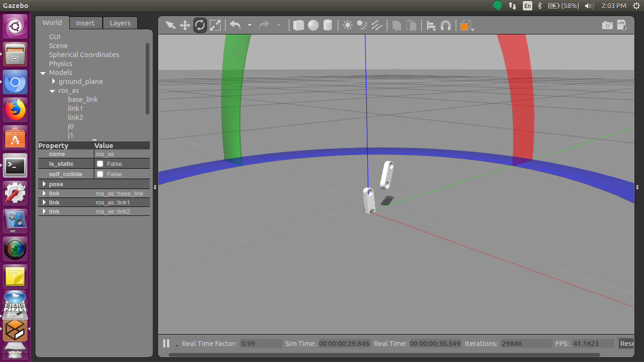
Task: Select Spherical Coordinates tree item
Action: click(x=84, y=55)
